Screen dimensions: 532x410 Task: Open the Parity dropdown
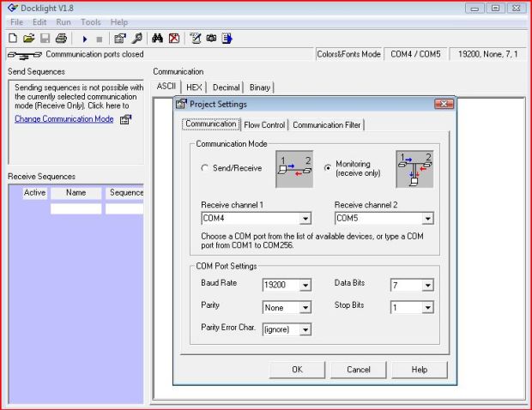(x=305, y=308)
